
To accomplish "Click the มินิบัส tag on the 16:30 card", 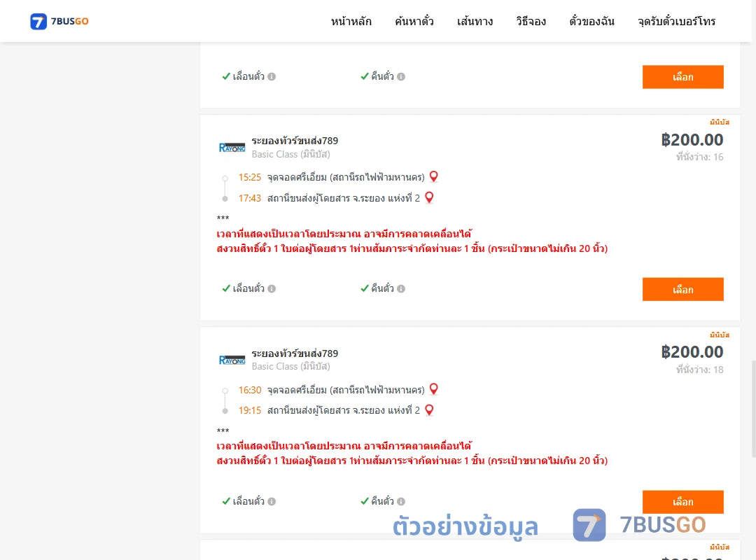I will pyautogui.click(x=720, y=335).
